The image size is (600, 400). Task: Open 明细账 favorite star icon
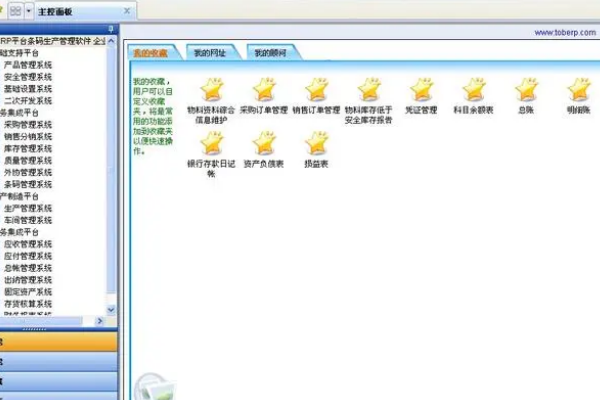coord(578,89)
